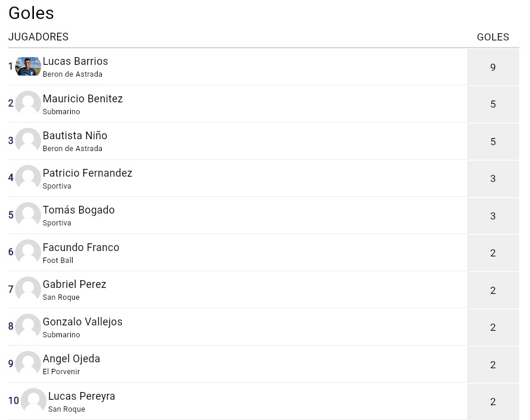The width and height of the screenshot is (530, 420).
Task: Click Bautista Niño avatar icon
Action: [28, 140]
